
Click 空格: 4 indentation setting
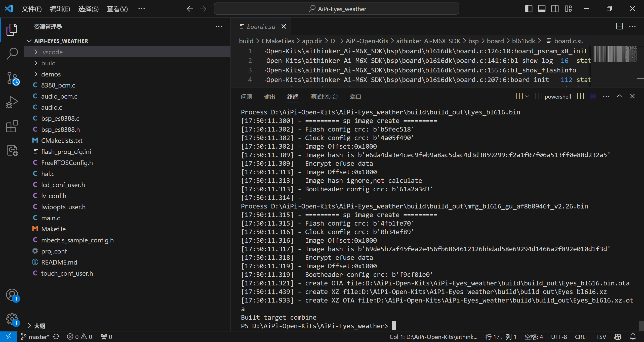click(534, 336)
